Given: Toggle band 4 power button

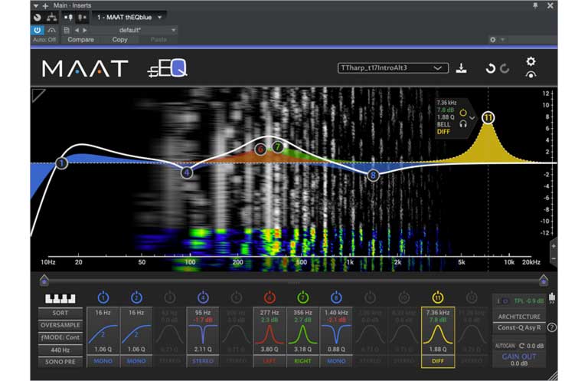Looking at the screenshot, I should pyautogui.click(x=203, y=297).
